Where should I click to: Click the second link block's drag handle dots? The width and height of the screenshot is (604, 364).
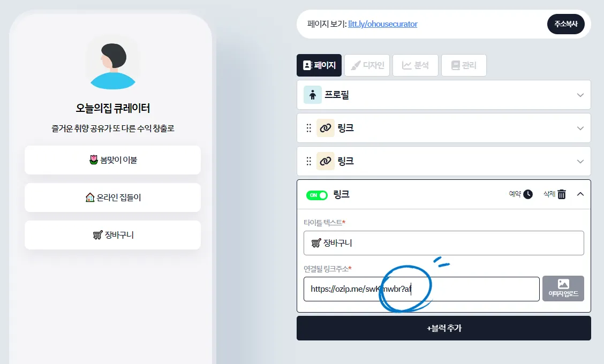pyautogui.click(x=308, y=161)
